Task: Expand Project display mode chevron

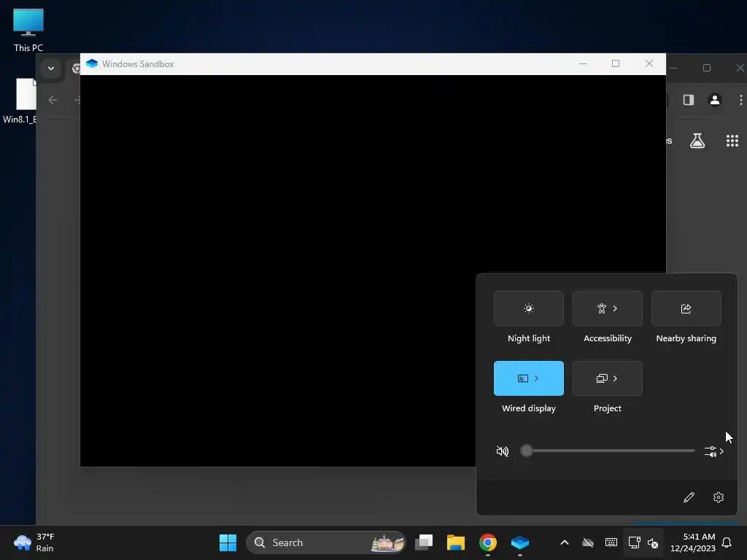Action: (x=616, y=378)
